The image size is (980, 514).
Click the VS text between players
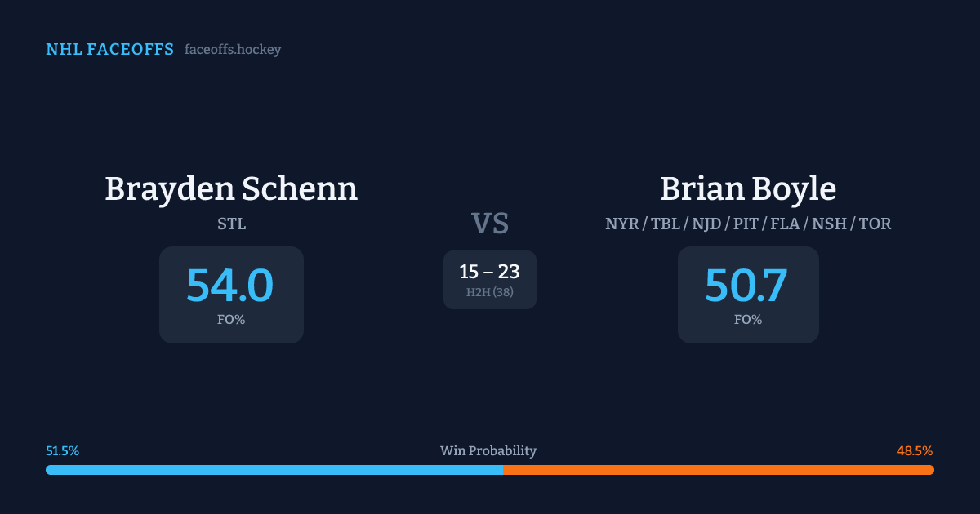point(490,223)
